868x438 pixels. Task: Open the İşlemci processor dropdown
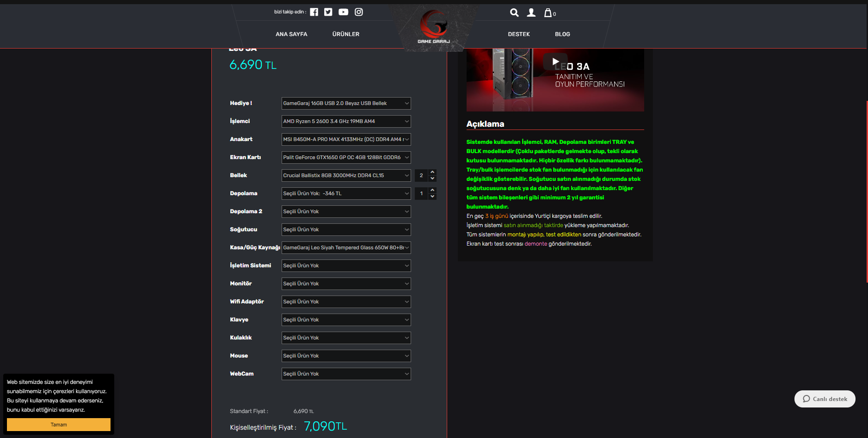pyautogui.click(x=346, y=122)
